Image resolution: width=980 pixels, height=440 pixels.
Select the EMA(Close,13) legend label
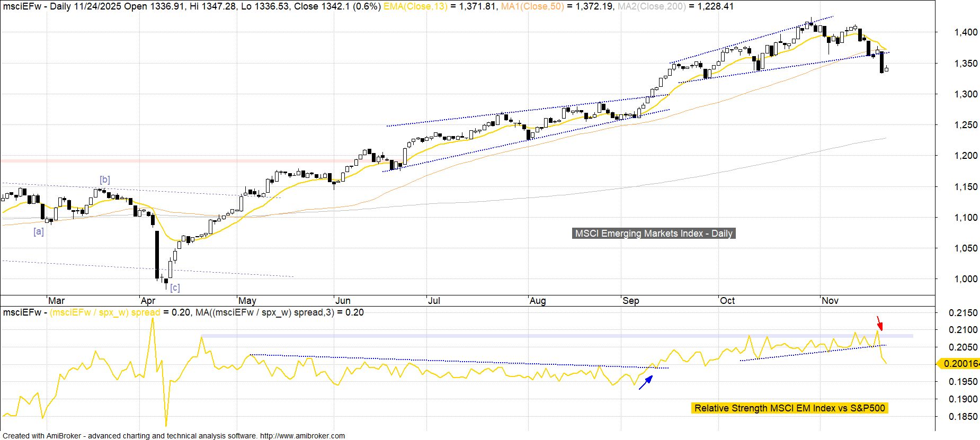[415, 6]
